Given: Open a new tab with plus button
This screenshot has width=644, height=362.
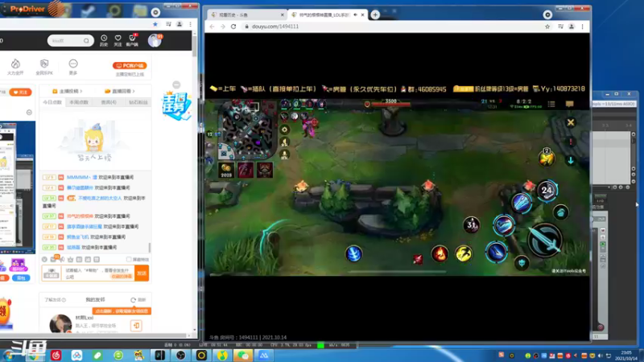Looking at the screenshot, I should pyautogui.click(x=375, y=14).
